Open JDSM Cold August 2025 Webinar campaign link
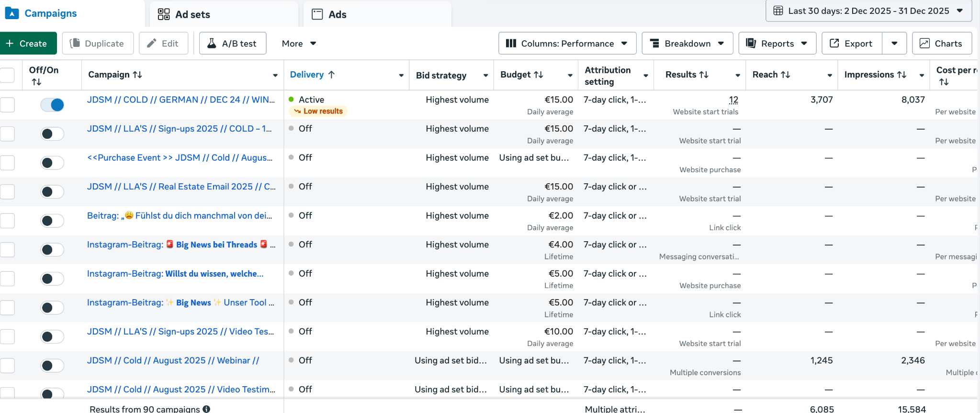The image size is (980, 413). coord(173,360)
